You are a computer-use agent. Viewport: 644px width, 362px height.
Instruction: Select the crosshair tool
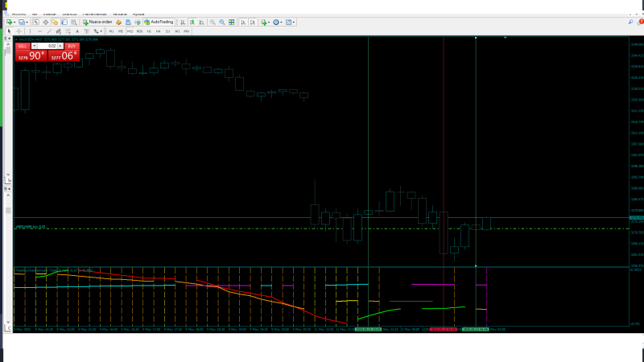pos(19,31)
